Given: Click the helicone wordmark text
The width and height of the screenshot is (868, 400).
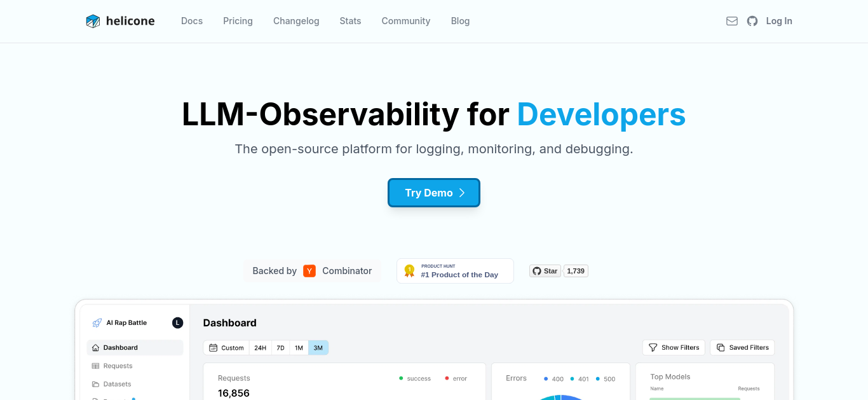Looking at the screenshot, I should 130,21.
